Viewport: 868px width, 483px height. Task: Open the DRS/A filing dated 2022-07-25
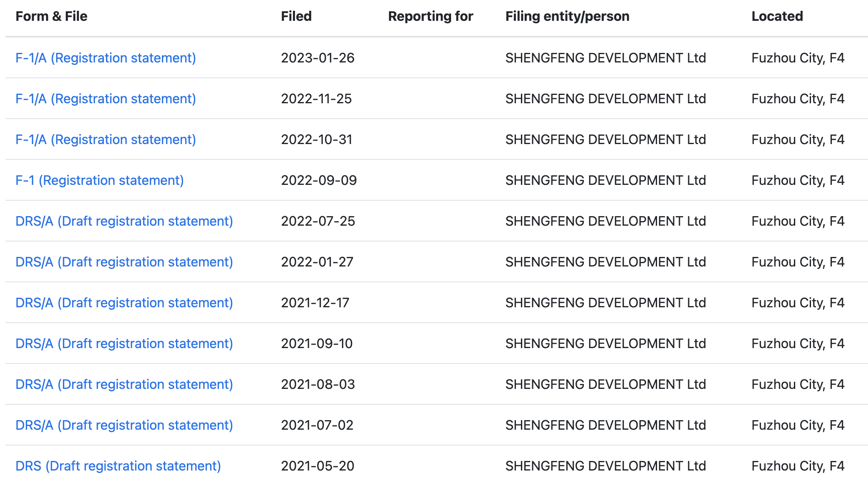(x=124, y=221)
